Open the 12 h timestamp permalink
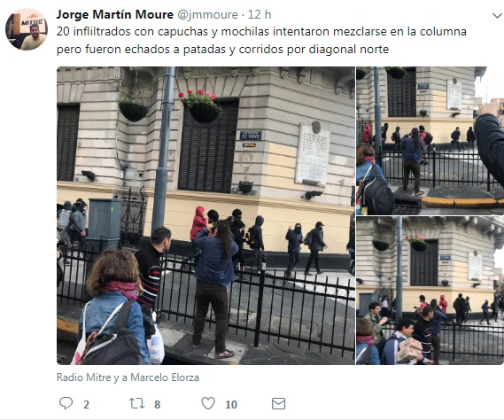 (x=260, y=14)
